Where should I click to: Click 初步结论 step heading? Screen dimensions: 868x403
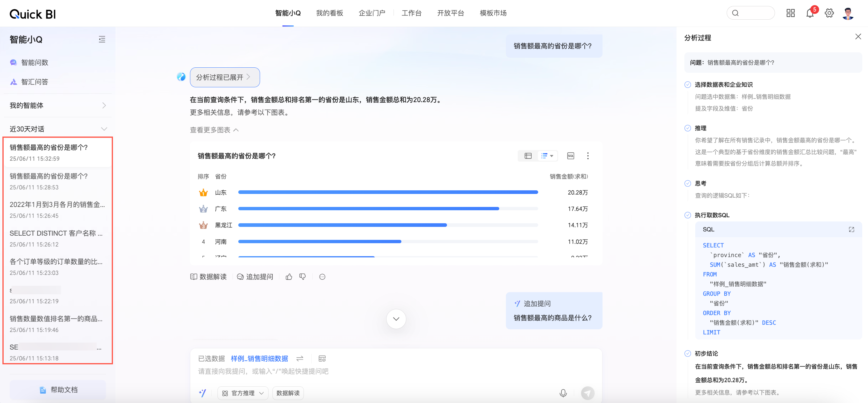click(706, 353)
